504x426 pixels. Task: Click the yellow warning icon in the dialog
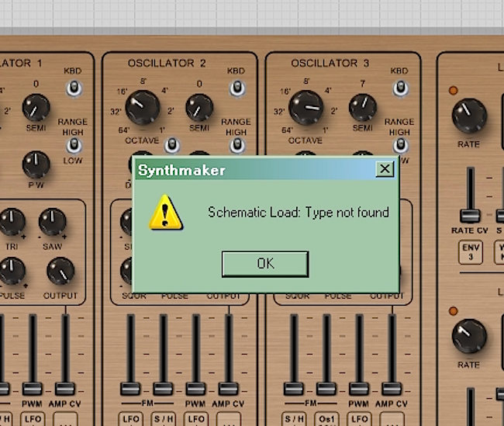pyautogui.click(x=165, y=213)
